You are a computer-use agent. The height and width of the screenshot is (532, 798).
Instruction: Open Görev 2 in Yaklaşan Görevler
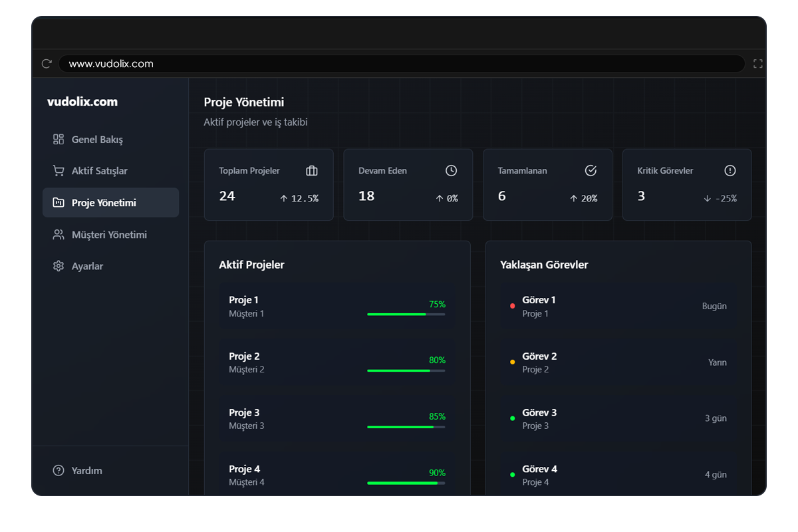point(618,362)
